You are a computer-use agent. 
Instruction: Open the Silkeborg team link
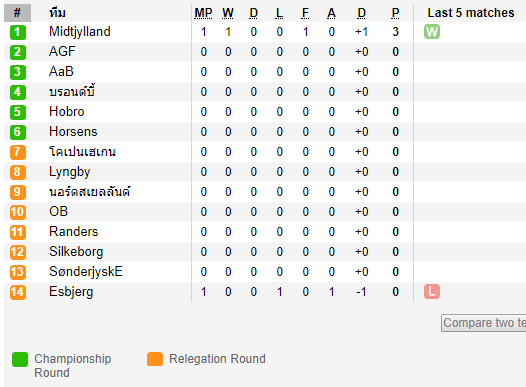coord(76,252)
